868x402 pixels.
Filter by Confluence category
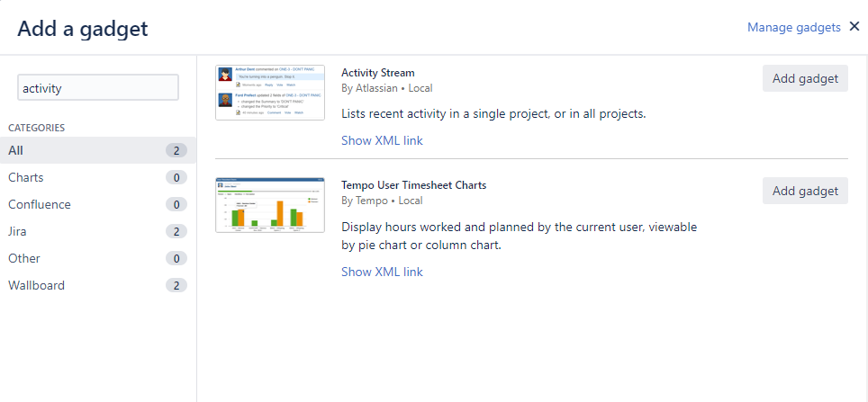point(39,204)
